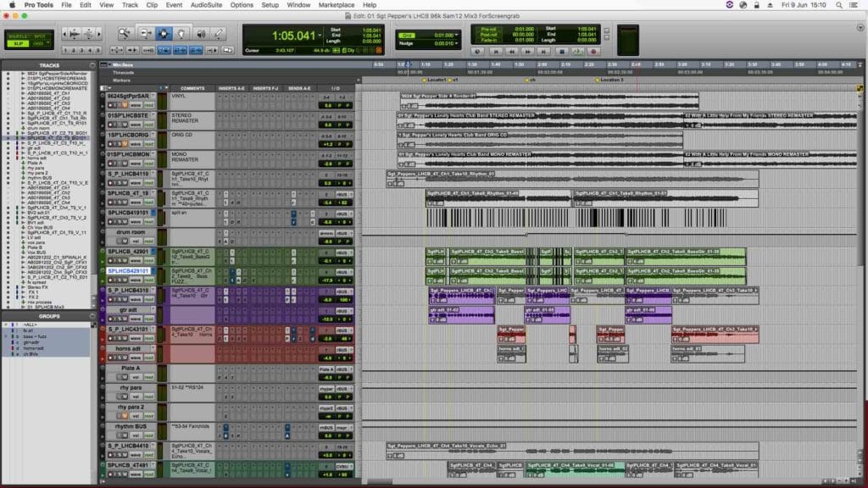Toggle mute on 9624SgtPprSAR track
Screen dimensions: 868x488
pos(125,105)
